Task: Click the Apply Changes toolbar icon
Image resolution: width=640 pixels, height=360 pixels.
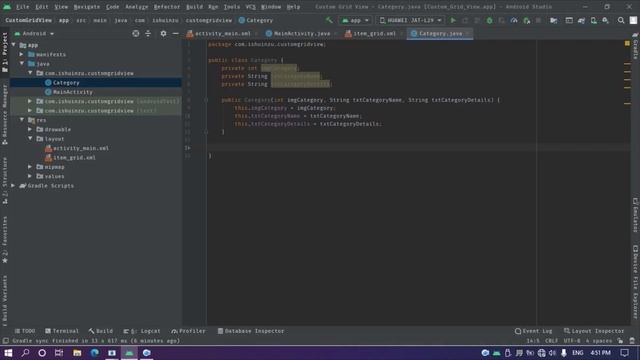Action: pos(465,20)
